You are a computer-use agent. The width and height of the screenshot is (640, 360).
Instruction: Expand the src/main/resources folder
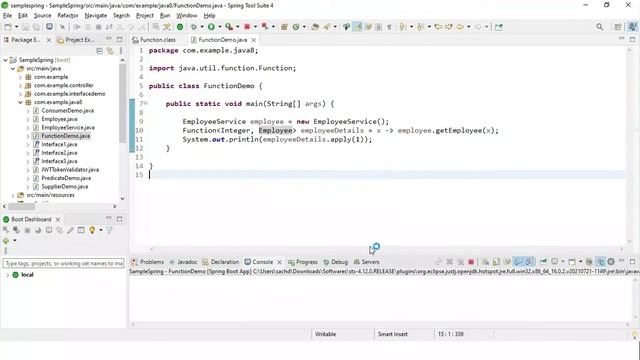pyautogui.click(x=13, y=195)
